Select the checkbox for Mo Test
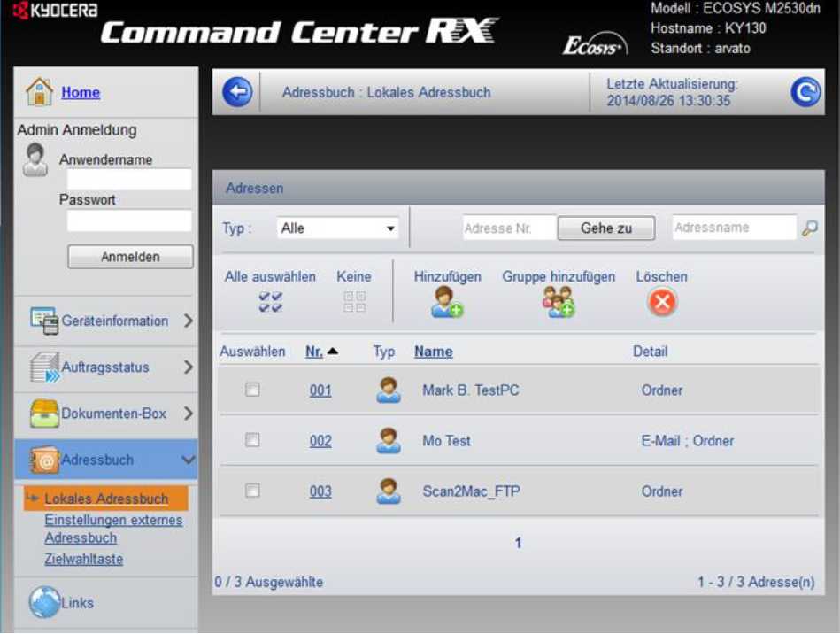Image resolution: width=840 pixels, height=634 pixels. (252, 440)
